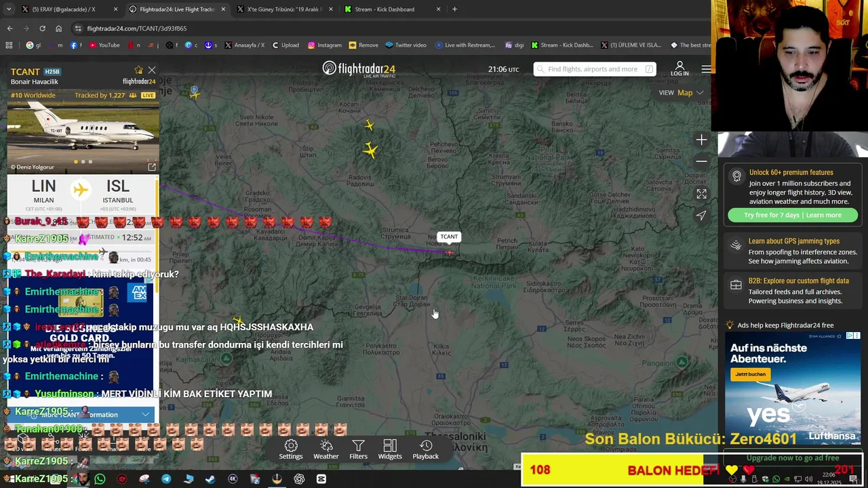Click the H25B aircraft type badge
Image resolution: width=868 pixels, height=488 pixels.
52,72
